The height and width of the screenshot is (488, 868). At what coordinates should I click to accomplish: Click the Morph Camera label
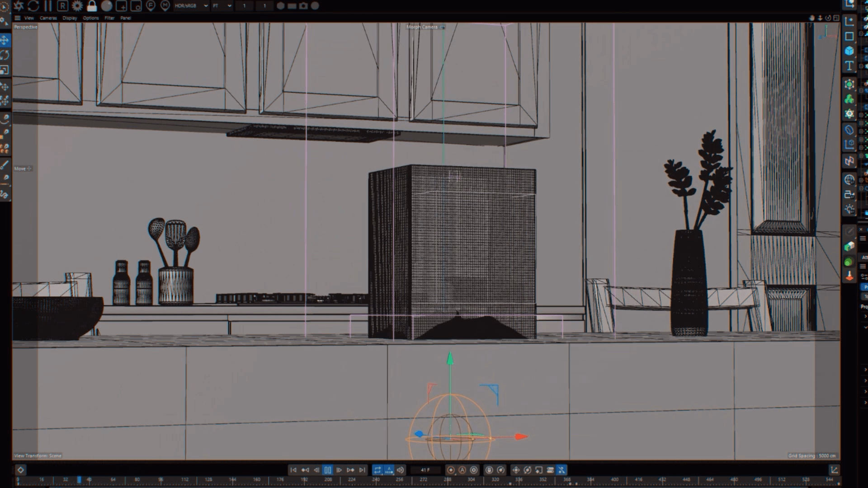click(x=422, y=27)
